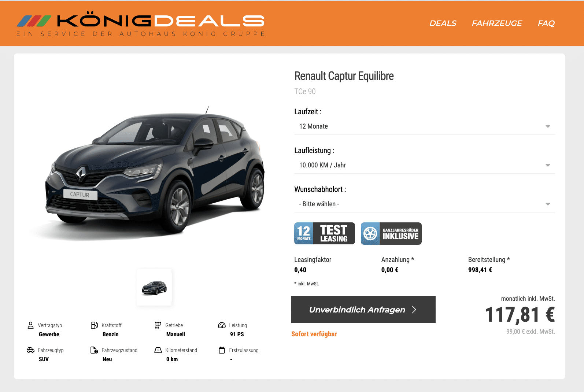The image size is (584, 392).
Task: Click the Fahrzeugzustand document icon
Action: pos(94,350)
